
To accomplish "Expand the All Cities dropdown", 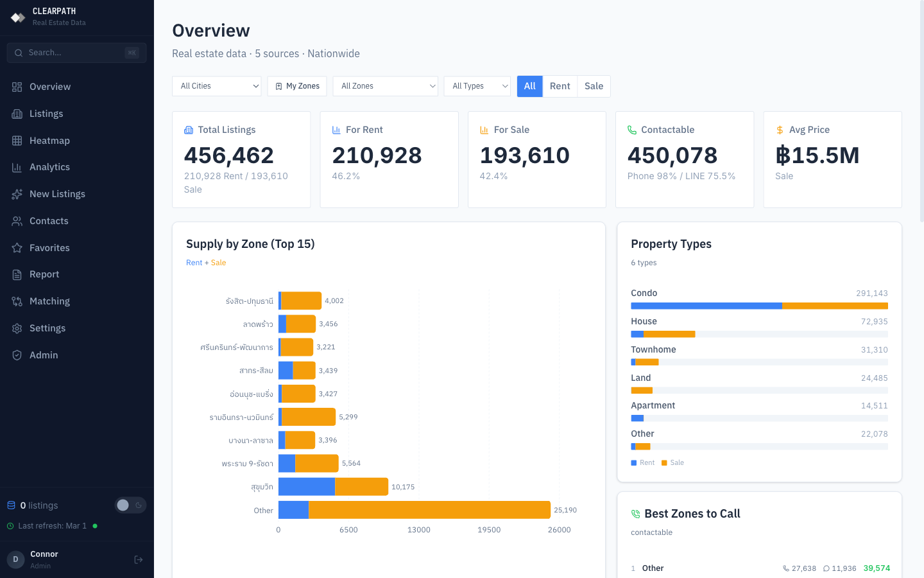I will tap(217, 86).
